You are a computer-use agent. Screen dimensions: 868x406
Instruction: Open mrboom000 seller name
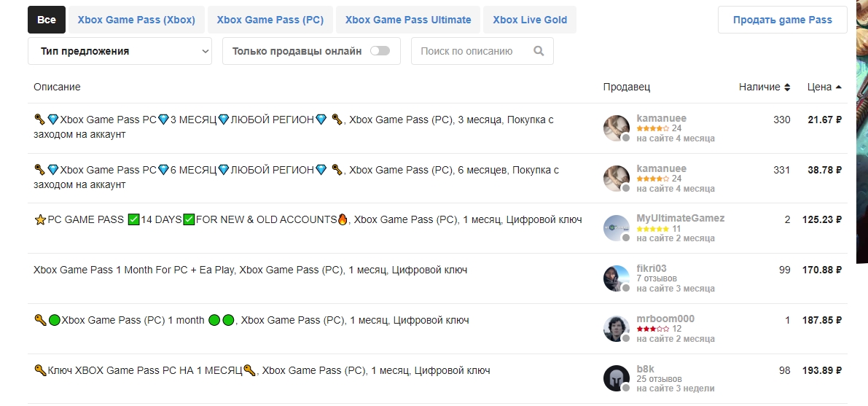coord(665,319)
